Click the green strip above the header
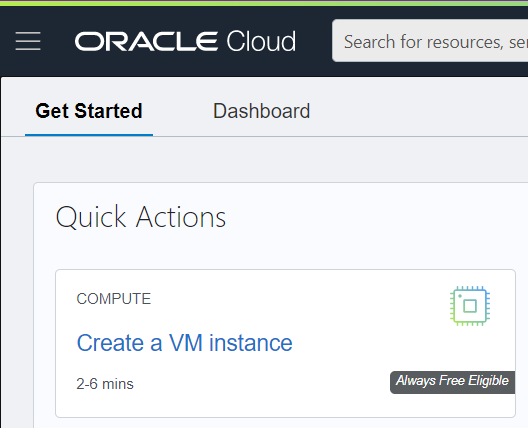This screenshot has height=428, width=528. (264, 3)
